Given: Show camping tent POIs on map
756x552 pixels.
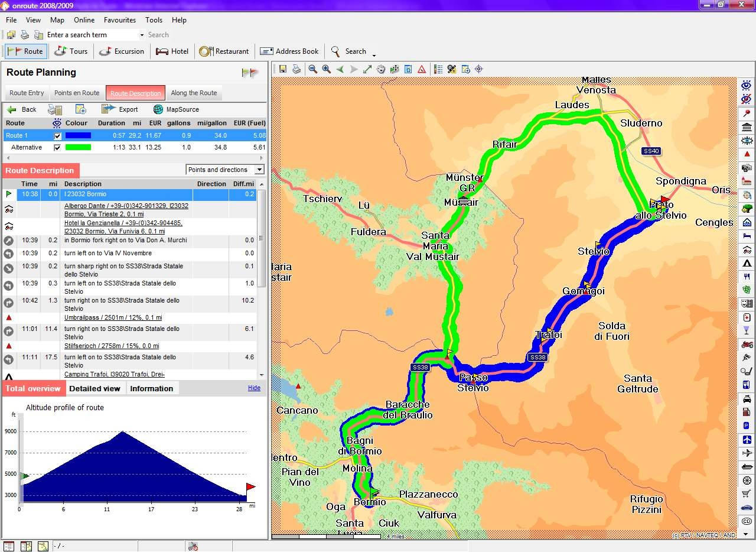Looking at the screenshot, I should pyautogui.click(x=747, y=263).
